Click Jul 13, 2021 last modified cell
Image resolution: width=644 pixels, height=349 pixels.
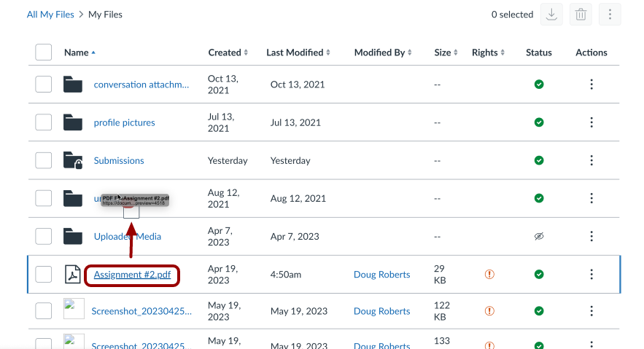pyautogui.click(x=295, y=122)
